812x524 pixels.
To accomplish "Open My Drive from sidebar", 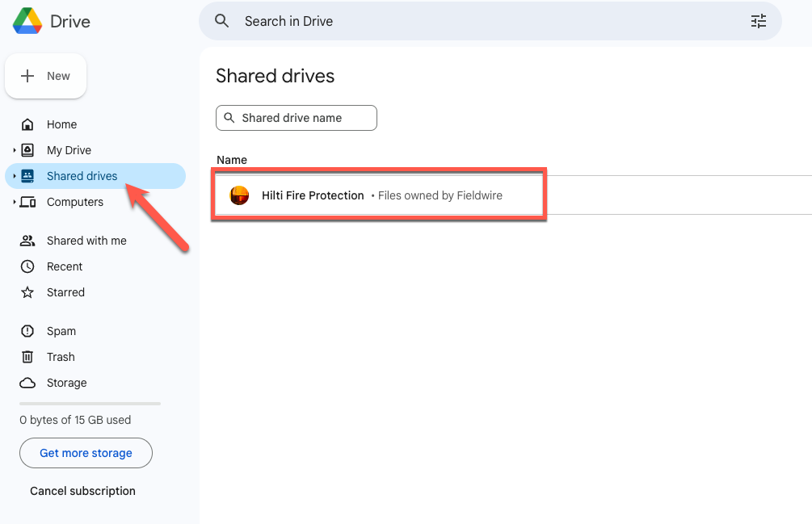I will (95, 150).
